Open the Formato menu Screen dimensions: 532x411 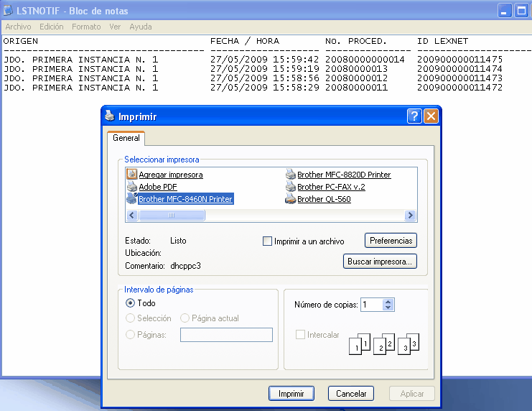(x=86, y=27)
